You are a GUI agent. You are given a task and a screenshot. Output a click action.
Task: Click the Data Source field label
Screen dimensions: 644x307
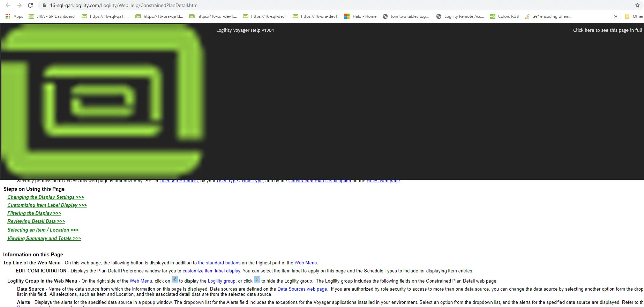31,289
